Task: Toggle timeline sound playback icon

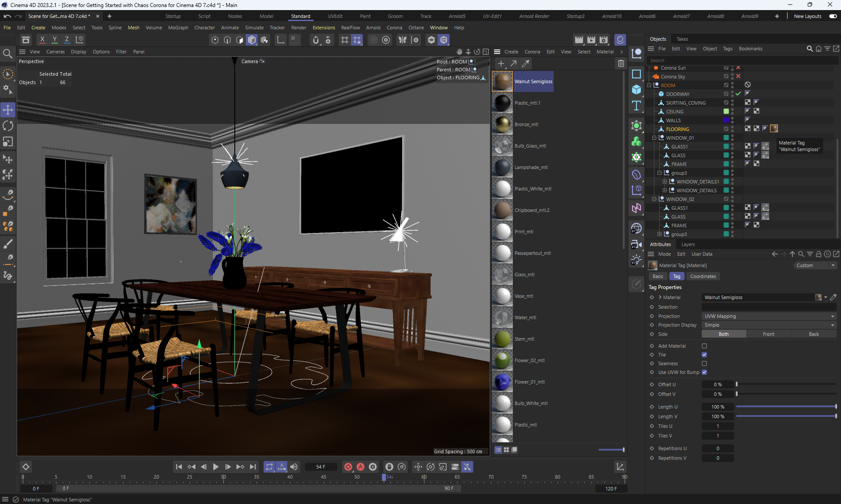Action: (x=294, y=467)
